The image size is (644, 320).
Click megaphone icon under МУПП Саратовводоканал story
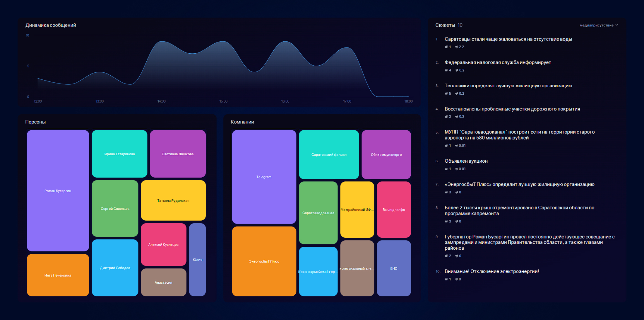(456, 146)
